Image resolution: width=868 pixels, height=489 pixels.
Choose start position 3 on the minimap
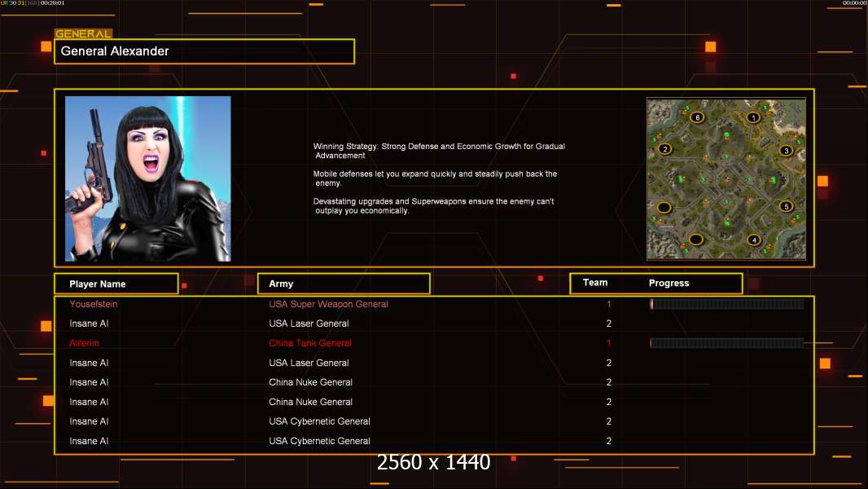click(x=786, y=151)
